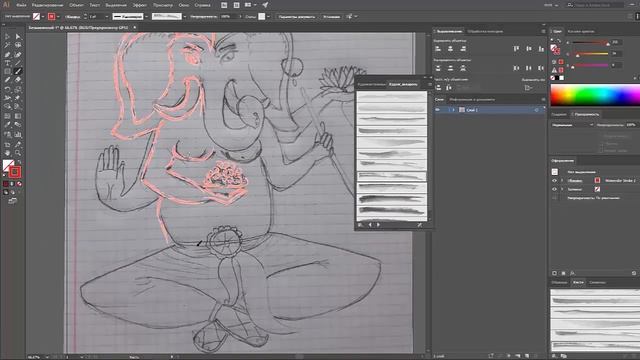This screenshot has height=360, width=640.
Task: Open the variable width profile dropdown
Action: 146,17
